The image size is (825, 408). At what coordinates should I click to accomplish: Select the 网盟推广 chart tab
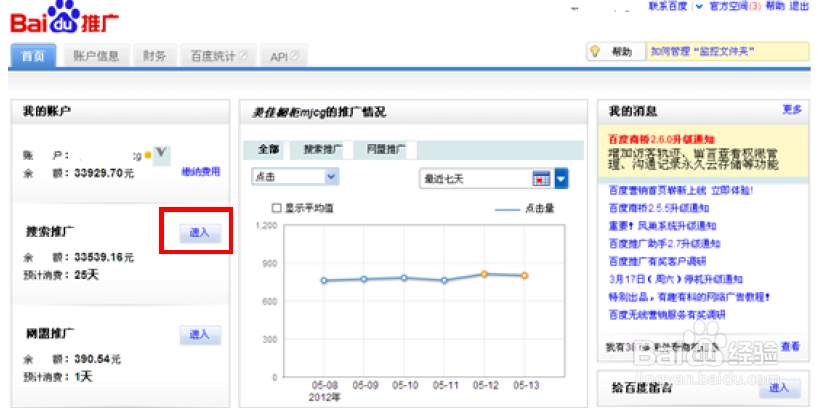386,150
